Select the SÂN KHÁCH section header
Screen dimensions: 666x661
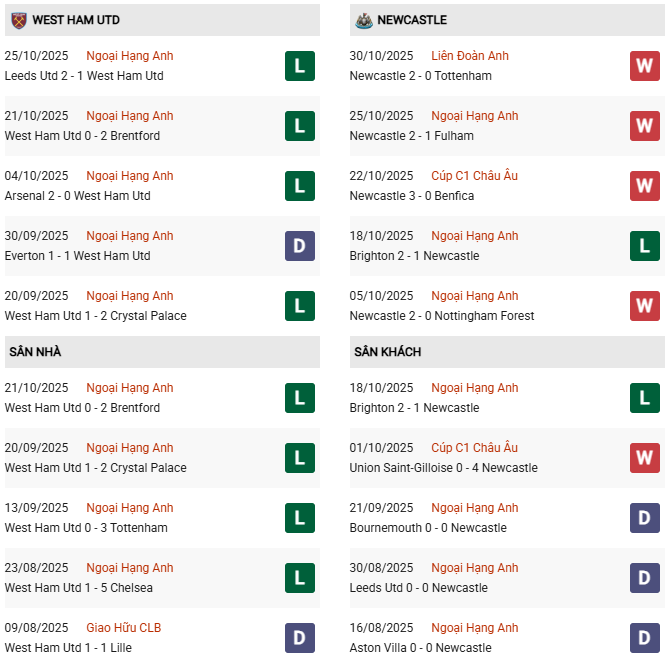pos(387,352)
